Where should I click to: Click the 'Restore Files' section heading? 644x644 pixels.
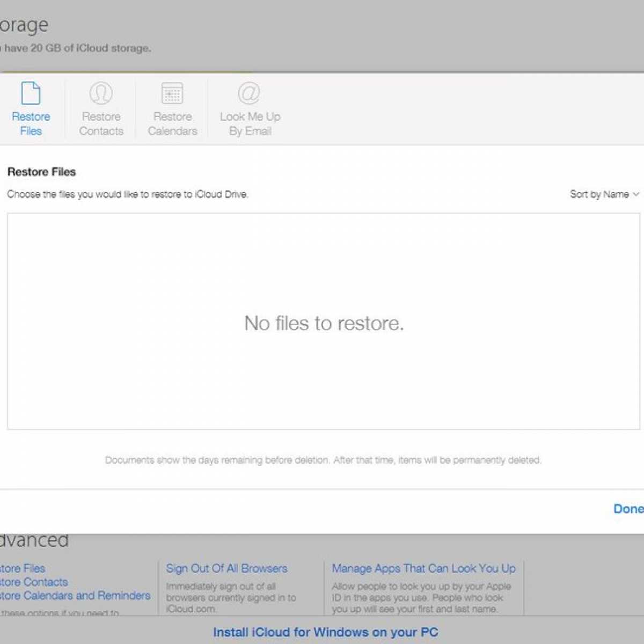(x=41, y=172)
